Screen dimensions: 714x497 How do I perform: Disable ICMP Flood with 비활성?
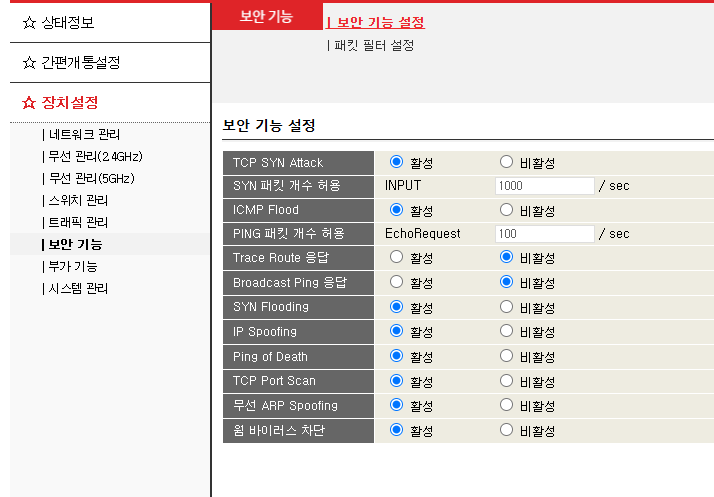[x=506, y=210]
